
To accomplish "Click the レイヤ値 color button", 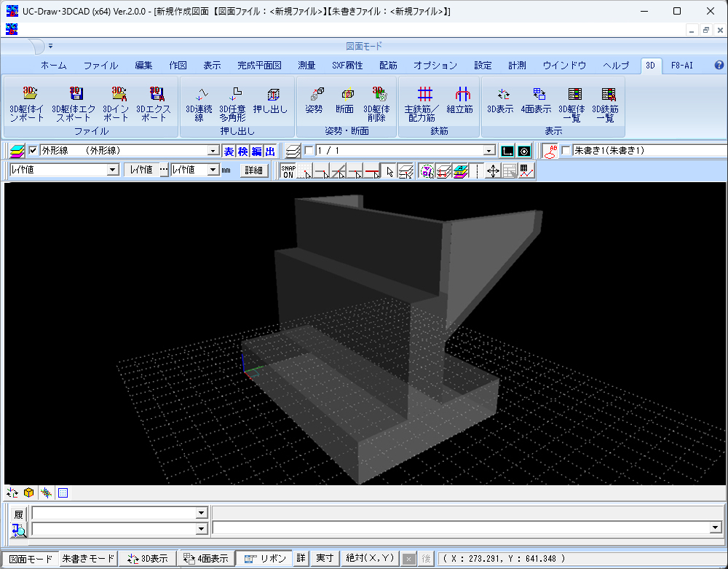I will [141, 170].
